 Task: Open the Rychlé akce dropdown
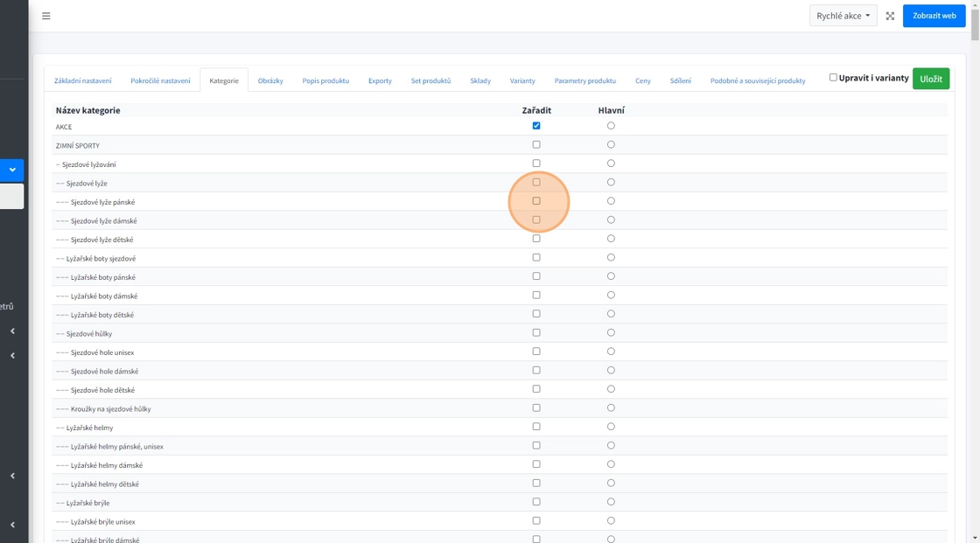point(843,16)
